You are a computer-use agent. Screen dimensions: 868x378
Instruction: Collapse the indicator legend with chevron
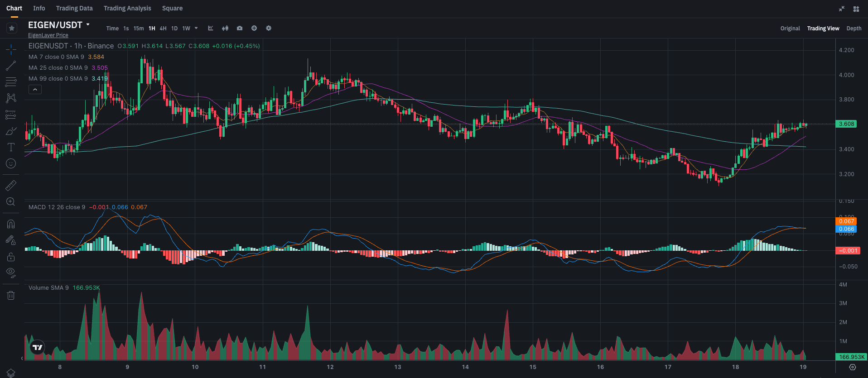click(x=35, y=90)
